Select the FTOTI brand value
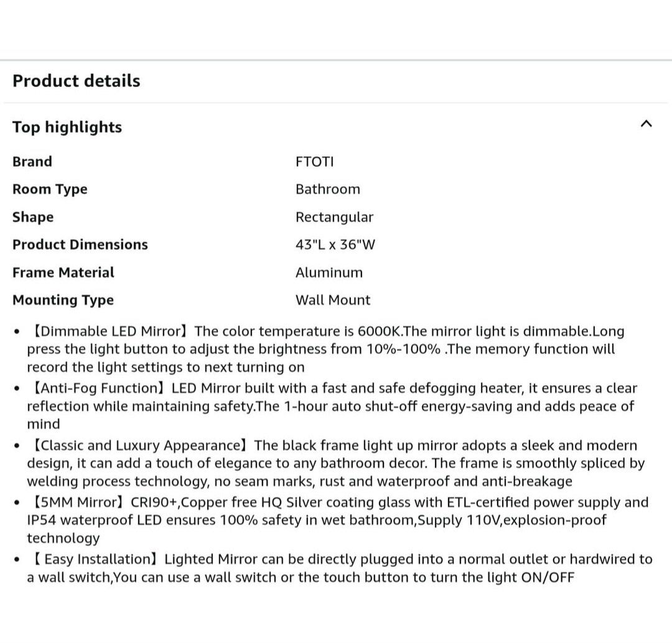672x643 pixels. click(315, 162)
